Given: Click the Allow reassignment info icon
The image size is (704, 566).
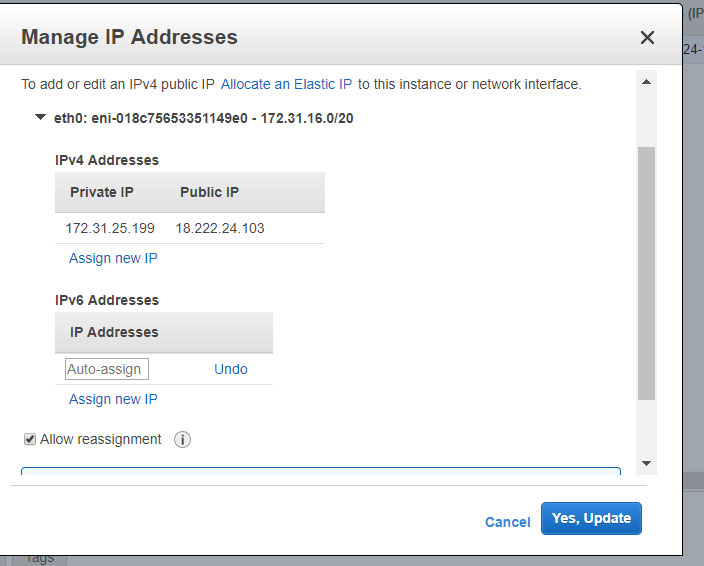Looking at the screenshot, I should tap(182, 439).
